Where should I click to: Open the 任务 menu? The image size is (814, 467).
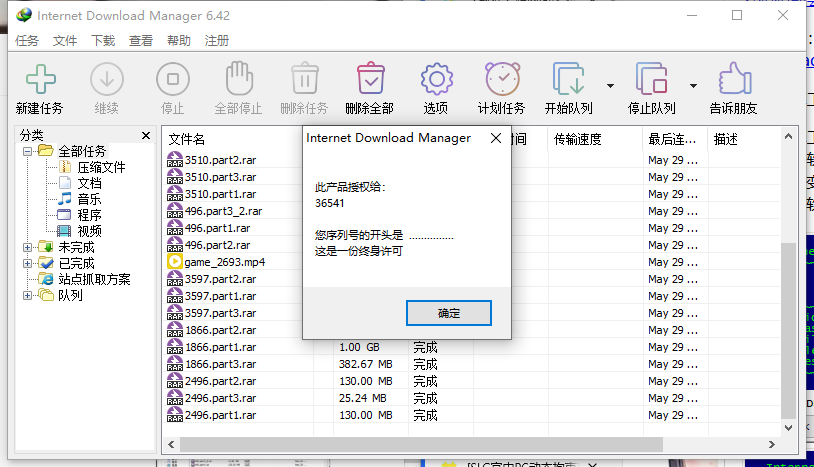[26, 40]
